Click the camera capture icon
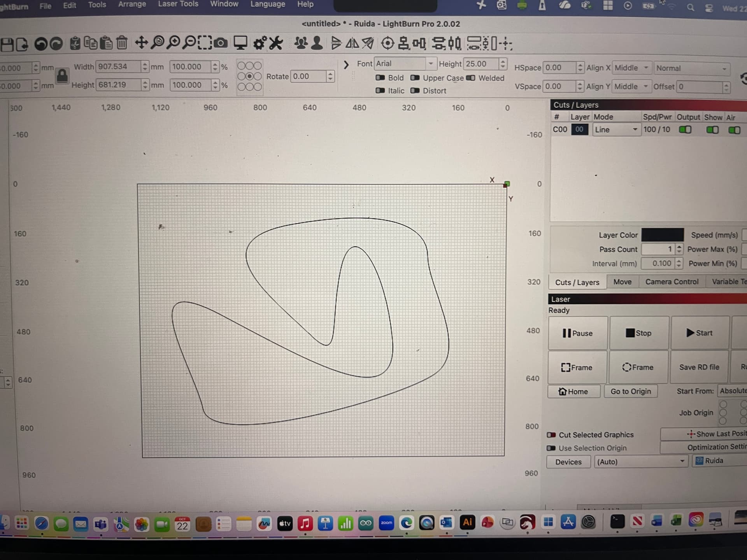Image resolution: width=747 pixels, height=560 pixels. coord(221,43)
